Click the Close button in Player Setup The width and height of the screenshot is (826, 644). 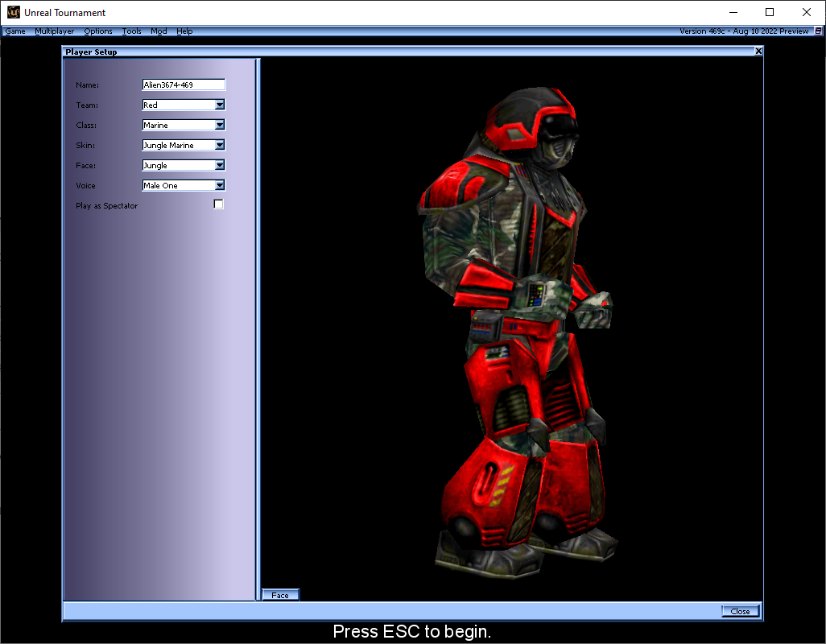tap(740, 611)
